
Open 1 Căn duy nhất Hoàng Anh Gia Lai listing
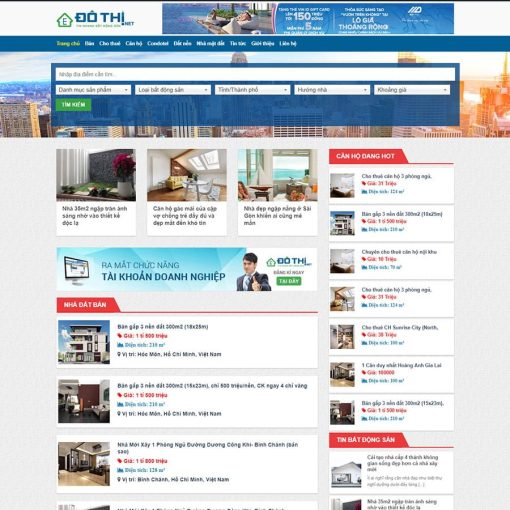tap(402, 365)
